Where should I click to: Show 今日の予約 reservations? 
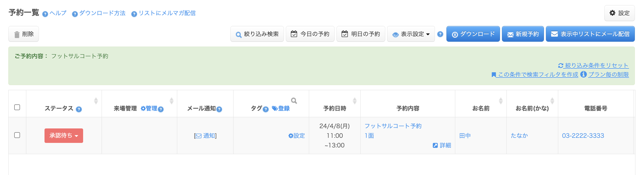[310, 34]
